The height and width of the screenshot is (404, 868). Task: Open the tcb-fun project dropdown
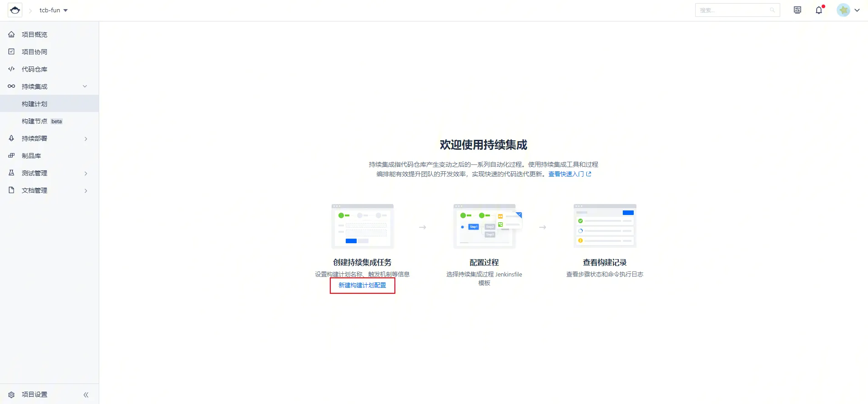coord(54,10)
